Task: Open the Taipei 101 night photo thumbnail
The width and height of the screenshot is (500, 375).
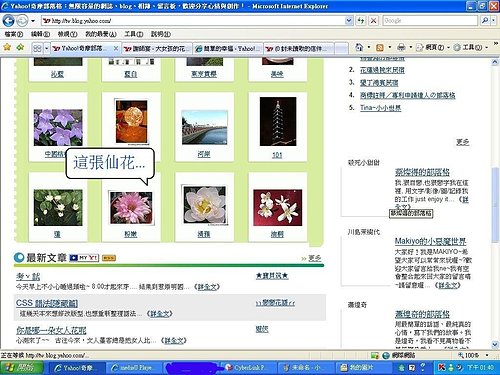Action: [278, 122]
